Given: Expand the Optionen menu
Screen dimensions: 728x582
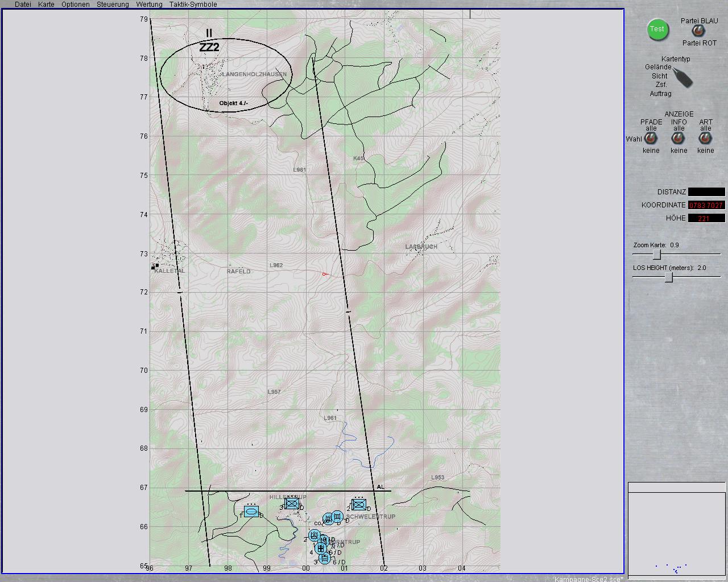Looking at the screenshot, I should coord(76,5).
